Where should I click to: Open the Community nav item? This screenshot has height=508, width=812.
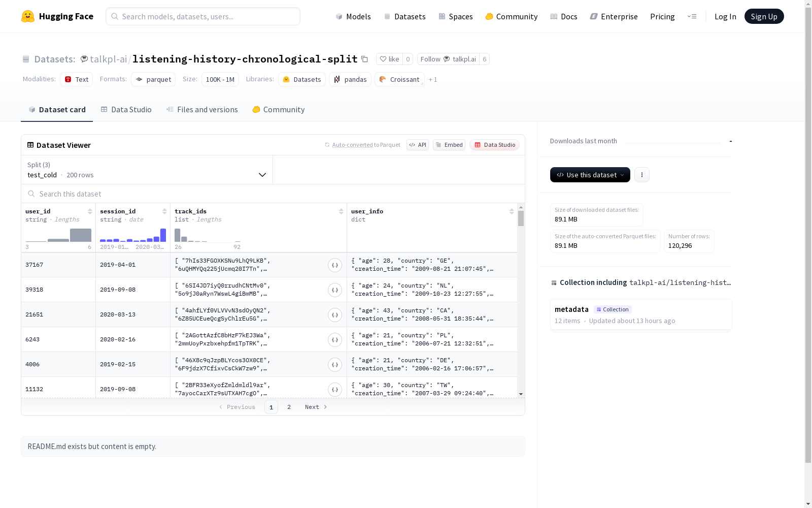(512, 16)
